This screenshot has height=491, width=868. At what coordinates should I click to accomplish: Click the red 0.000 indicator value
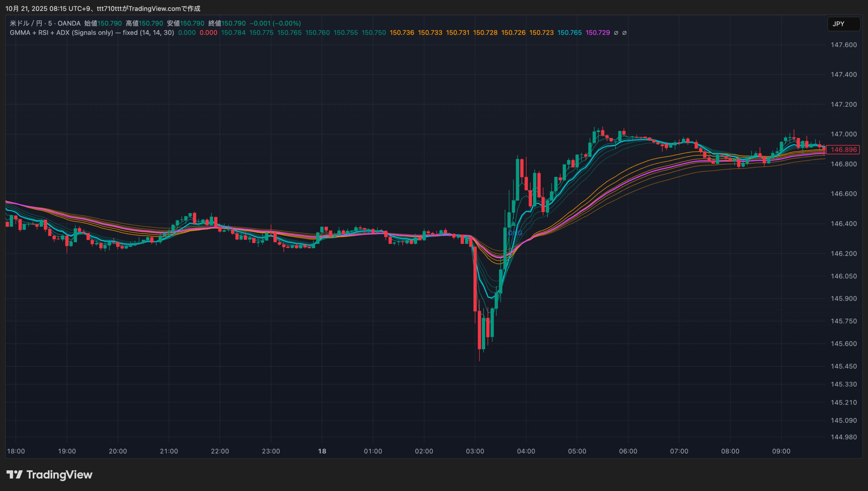[x=208, y=33]
